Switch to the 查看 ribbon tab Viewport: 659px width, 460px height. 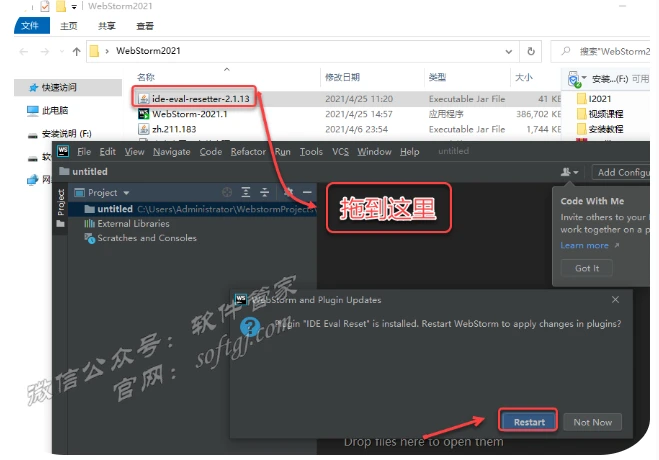coord(144,26)
